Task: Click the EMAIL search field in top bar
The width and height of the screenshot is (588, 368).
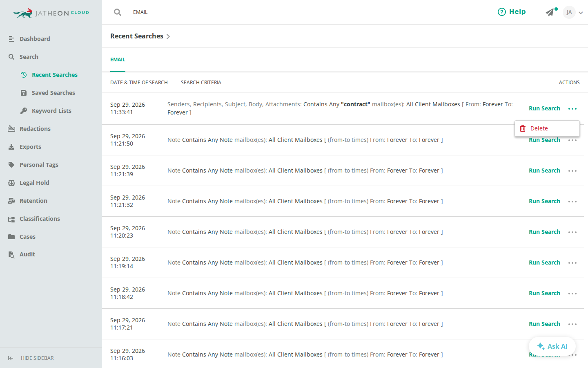Action: [x=140, y=12]
